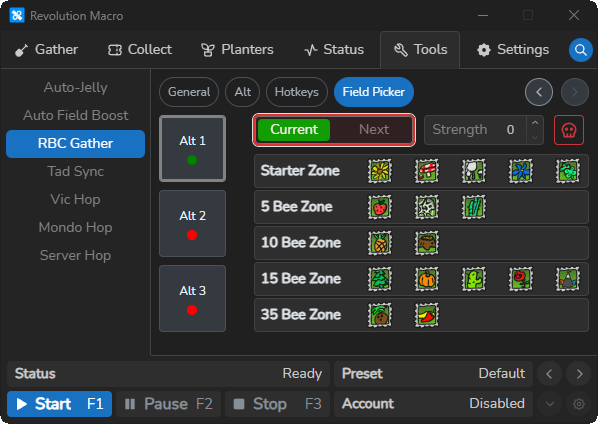598x424 pixels.
Task: Select Server Hop in the sidebar
Action: point(76,255)
